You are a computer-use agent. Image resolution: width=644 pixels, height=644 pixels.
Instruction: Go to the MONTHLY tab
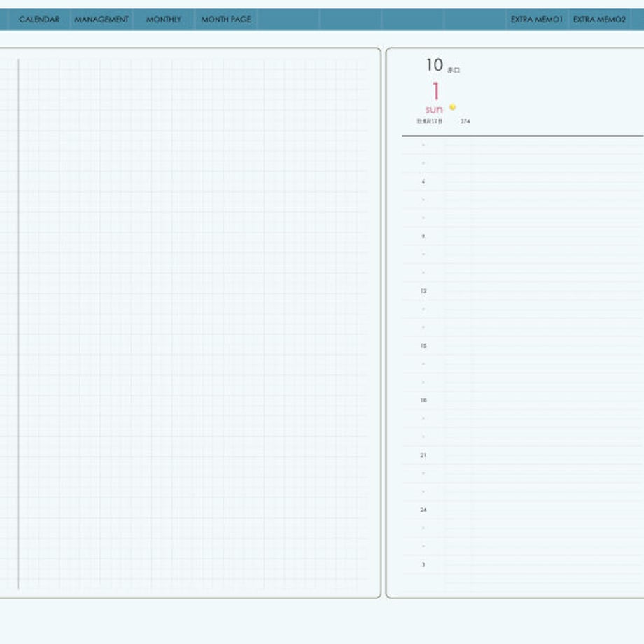(x=164, y=20)
